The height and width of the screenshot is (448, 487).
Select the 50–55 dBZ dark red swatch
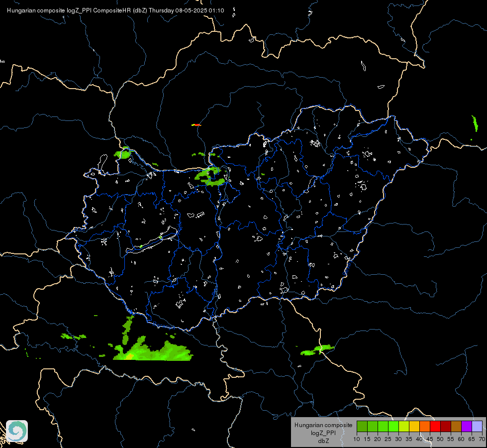446,426
